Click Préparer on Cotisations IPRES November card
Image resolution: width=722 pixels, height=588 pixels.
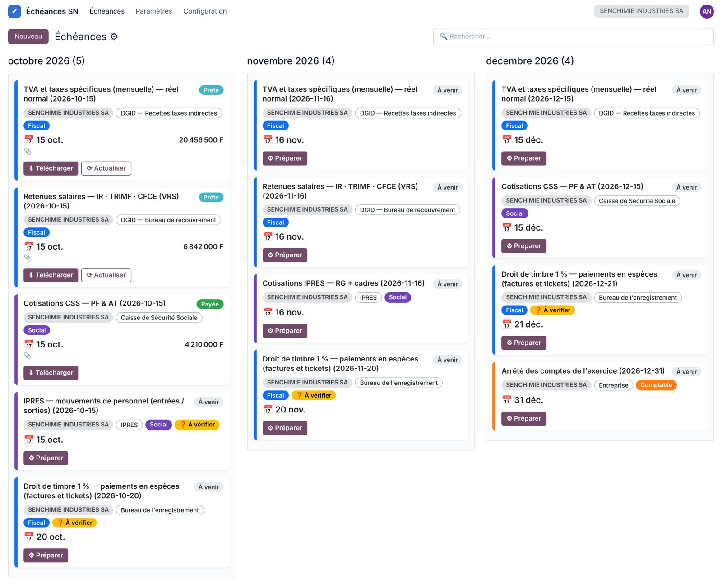(x=285, y=331)
